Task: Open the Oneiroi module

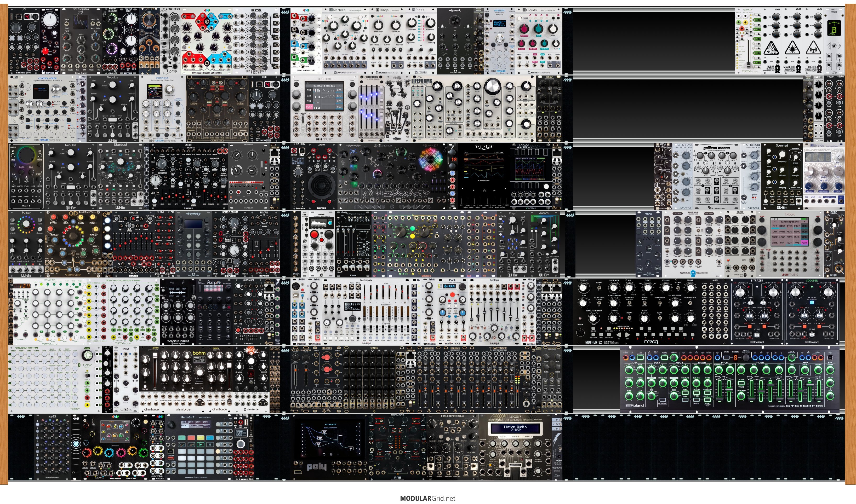Action: click(x=189, y=176)
